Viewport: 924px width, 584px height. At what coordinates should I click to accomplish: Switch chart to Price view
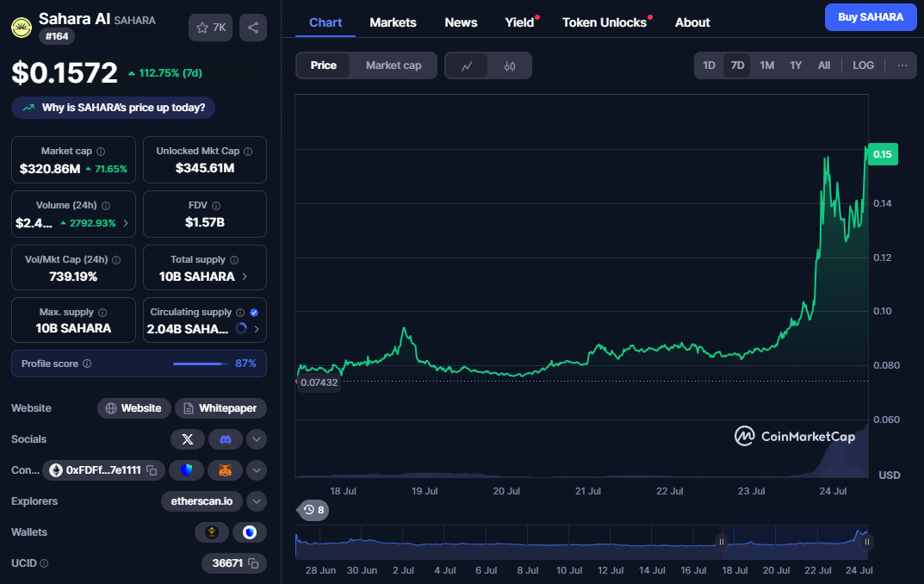[324, 65]
